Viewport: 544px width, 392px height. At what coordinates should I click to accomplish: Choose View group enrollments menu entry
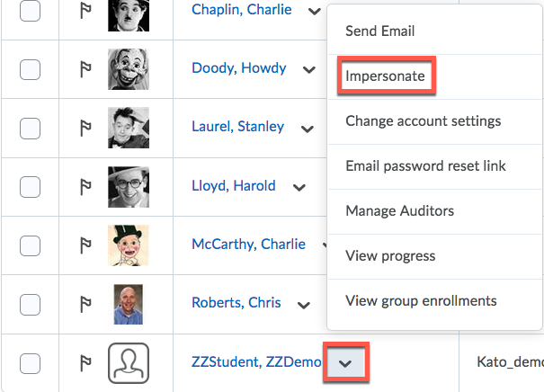click(x=421, y=301)
